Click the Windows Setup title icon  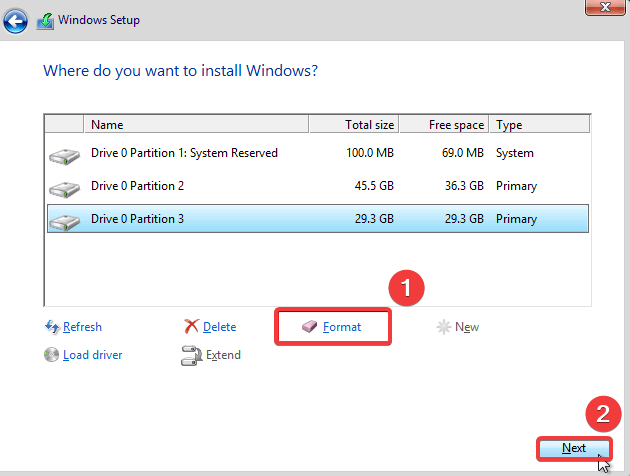point(46,20)
